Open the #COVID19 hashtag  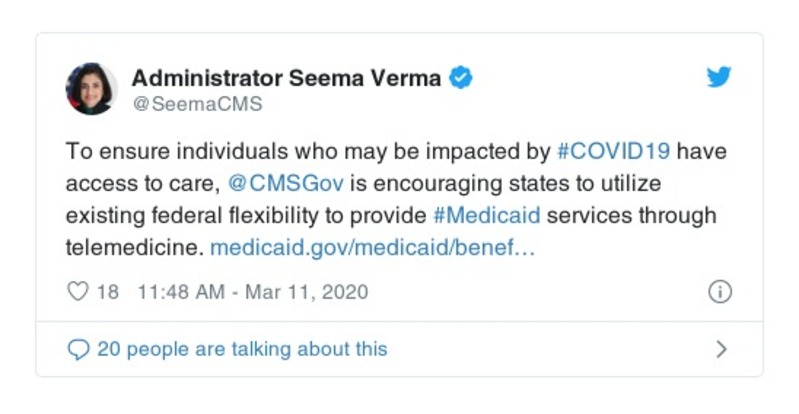point(613,153)
